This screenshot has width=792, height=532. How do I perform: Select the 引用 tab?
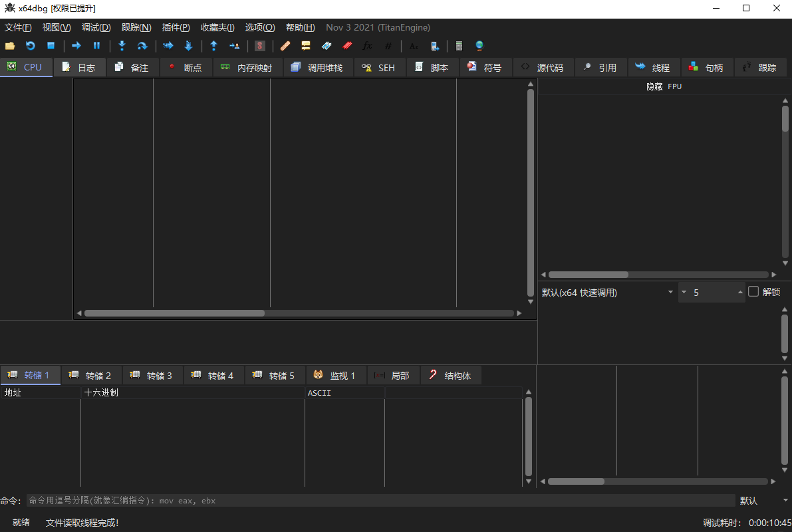click(x=600, y=67)
